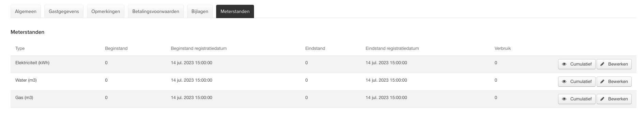Open the Algemeen tab

pos(26,11)
